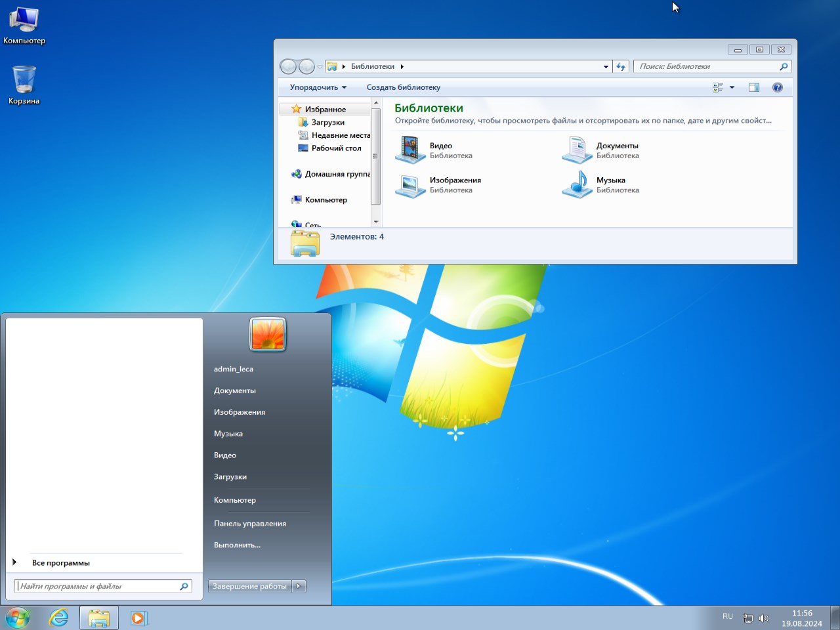
Task: Launch Internet Explorer from the taskbar
Action: point(59,618)
